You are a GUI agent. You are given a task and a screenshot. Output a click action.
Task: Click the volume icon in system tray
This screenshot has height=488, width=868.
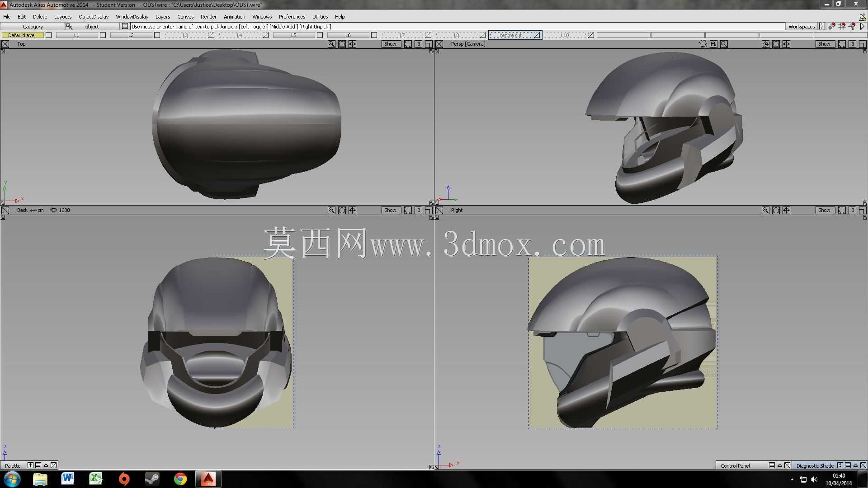tap(814, 479)
